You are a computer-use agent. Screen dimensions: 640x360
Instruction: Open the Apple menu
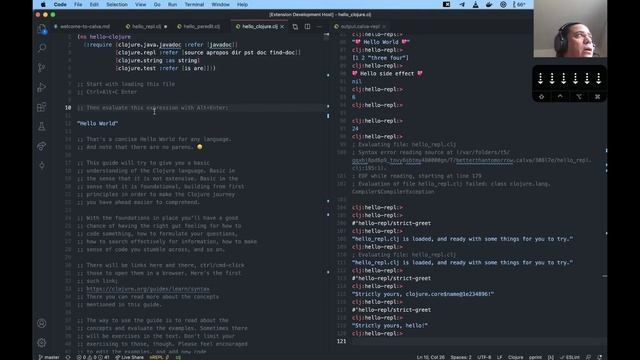point(43,4)
